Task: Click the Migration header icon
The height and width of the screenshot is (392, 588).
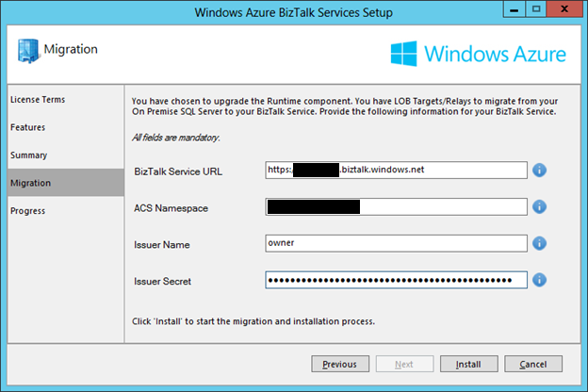Action: pos(28,51)
